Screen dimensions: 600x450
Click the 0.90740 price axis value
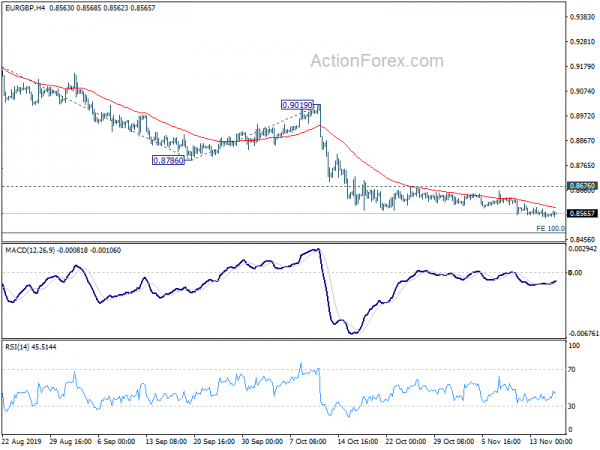(x=582, y=91)
